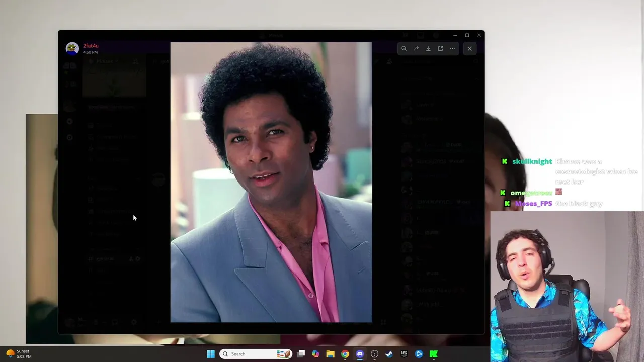Image resolution: width=644 pixels, height=362 pixels.
Task: Click the 2fat4u username
Action: click(91, 46)
